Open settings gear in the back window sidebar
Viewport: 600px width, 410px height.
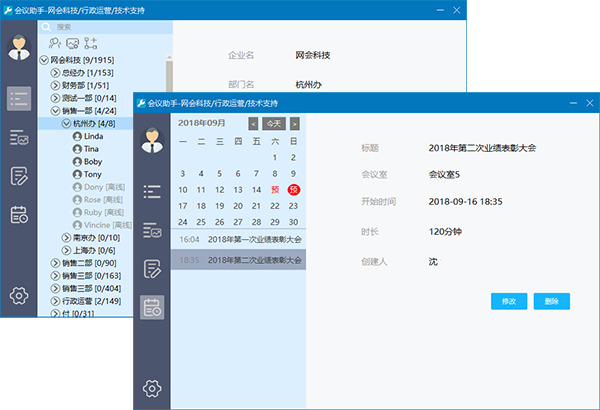(18, 295)
